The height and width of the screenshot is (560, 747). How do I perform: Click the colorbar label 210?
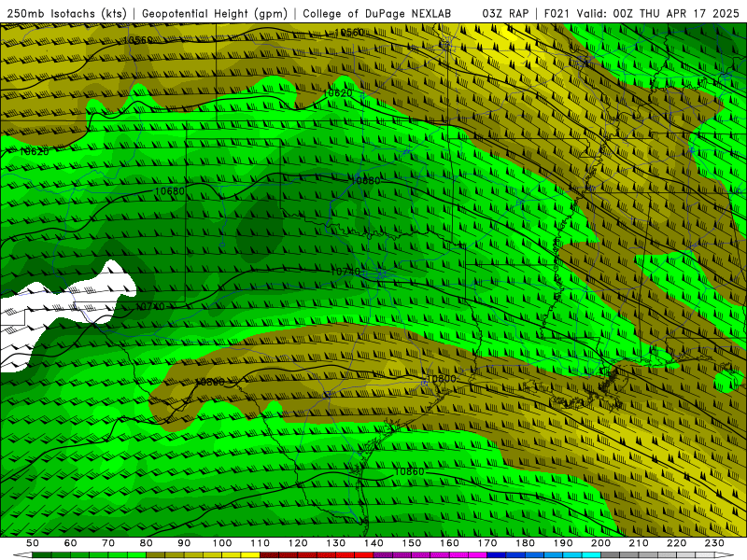(639, 543)
